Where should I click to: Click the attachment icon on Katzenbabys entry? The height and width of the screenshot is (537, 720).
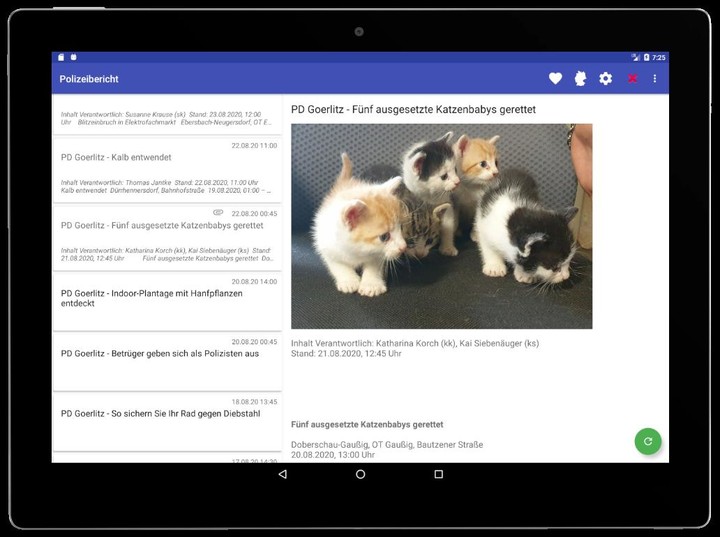coord(218,213)
